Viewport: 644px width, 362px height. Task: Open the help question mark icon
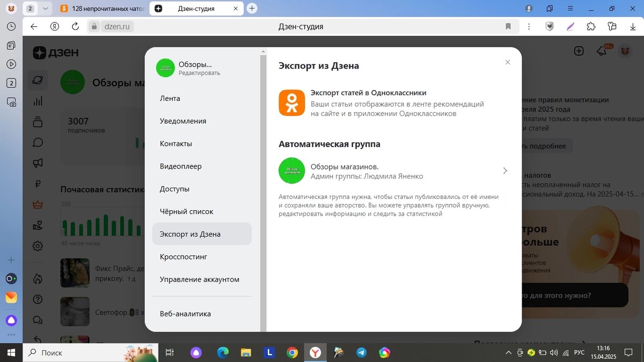click(38, 299)
